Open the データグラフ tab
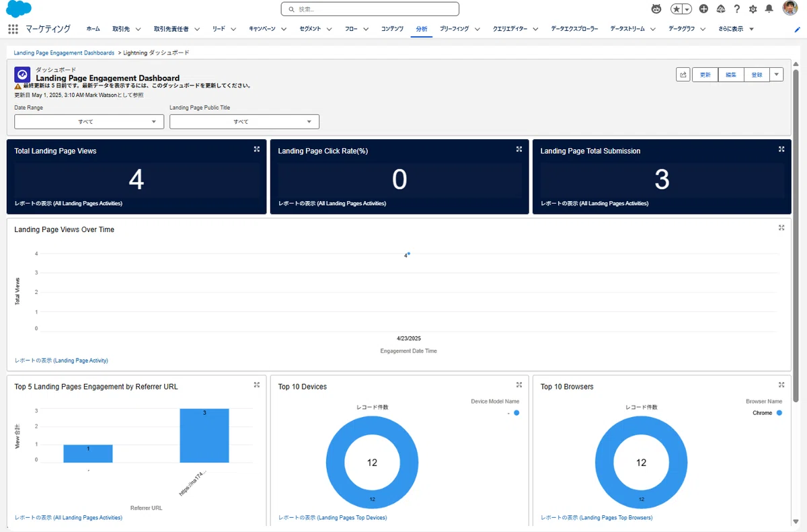Screen dimensions: 807x532 (682, 29)
